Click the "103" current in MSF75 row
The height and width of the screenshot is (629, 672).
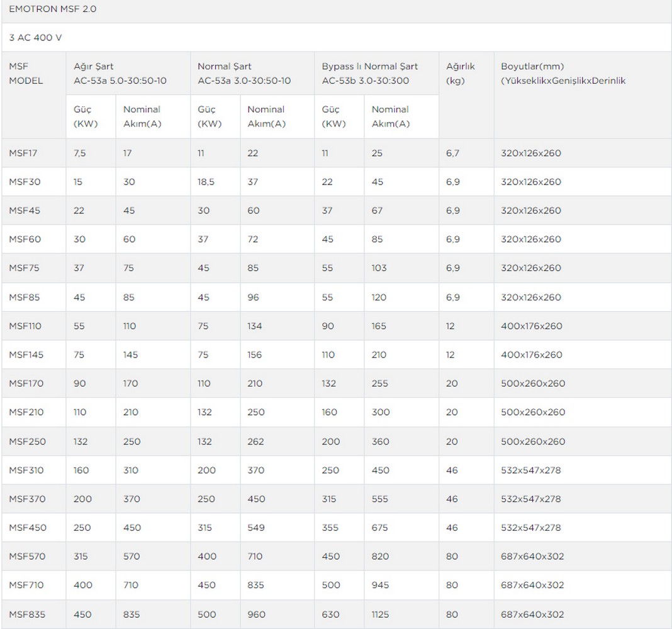379,268
